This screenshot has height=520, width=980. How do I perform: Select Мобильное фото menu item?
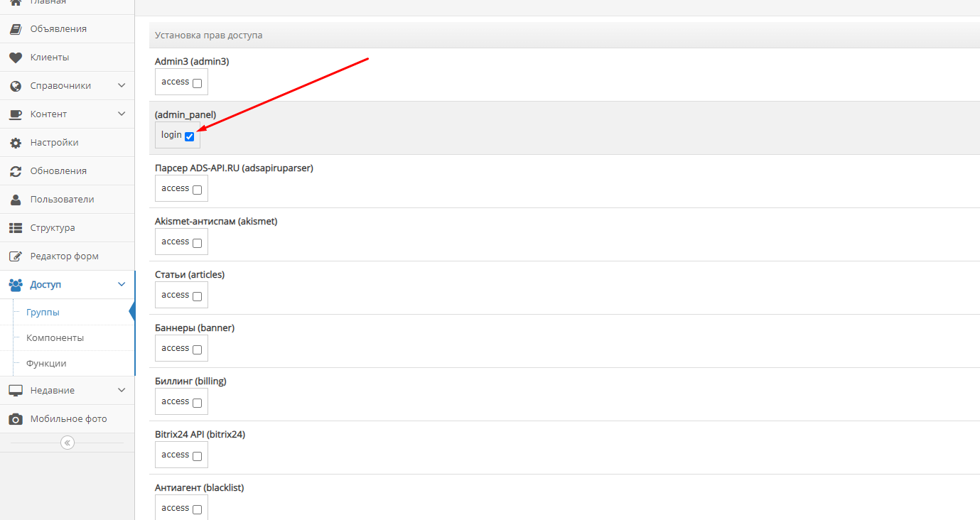coord(67,419)
